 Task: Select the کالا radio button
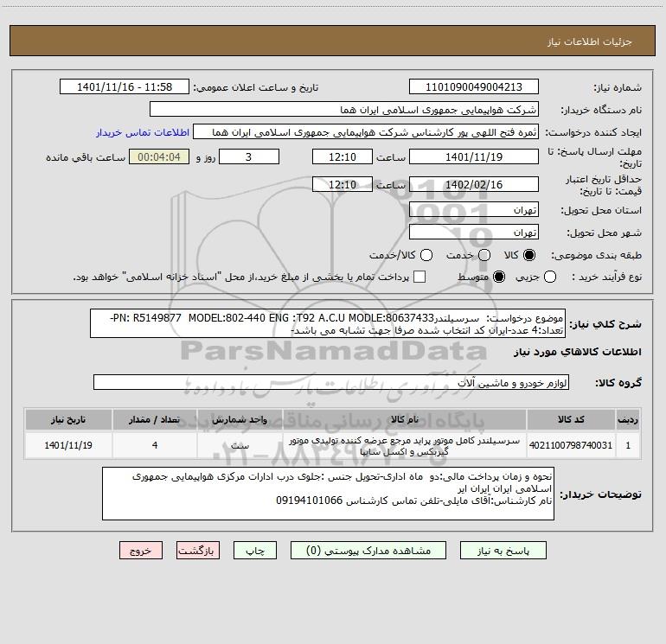[x=529, y=255]
